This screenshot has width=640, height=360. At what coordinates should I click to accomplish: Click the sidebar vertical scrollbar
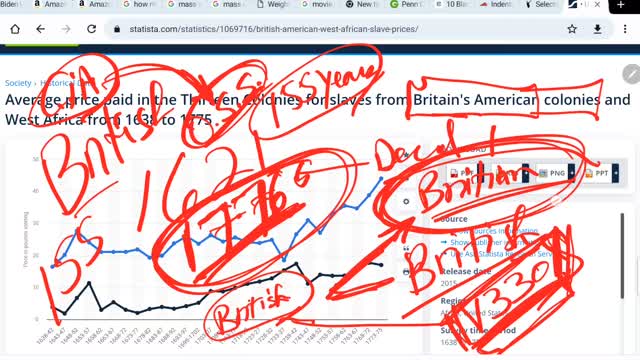click(622, 256)
